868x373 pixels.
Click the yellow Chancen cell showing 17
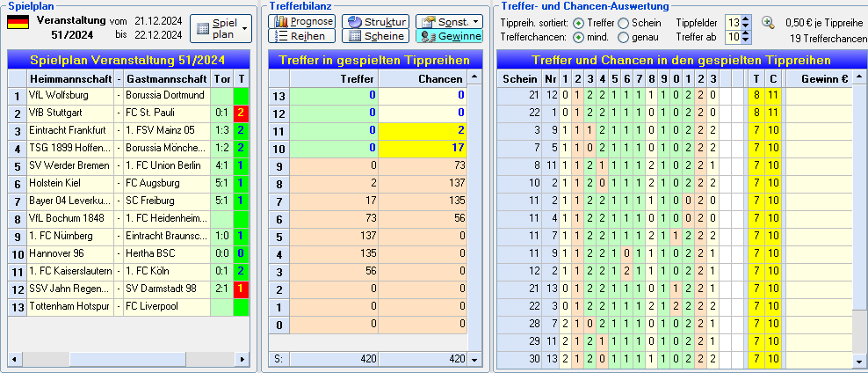click(423, 148)
